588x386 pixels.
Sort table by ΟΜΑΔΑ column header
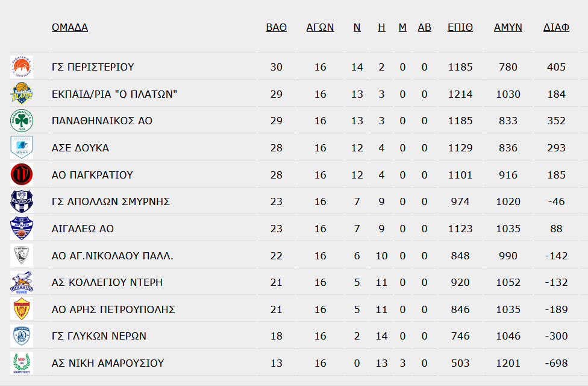pyautogui.click(x=70, y=27)
